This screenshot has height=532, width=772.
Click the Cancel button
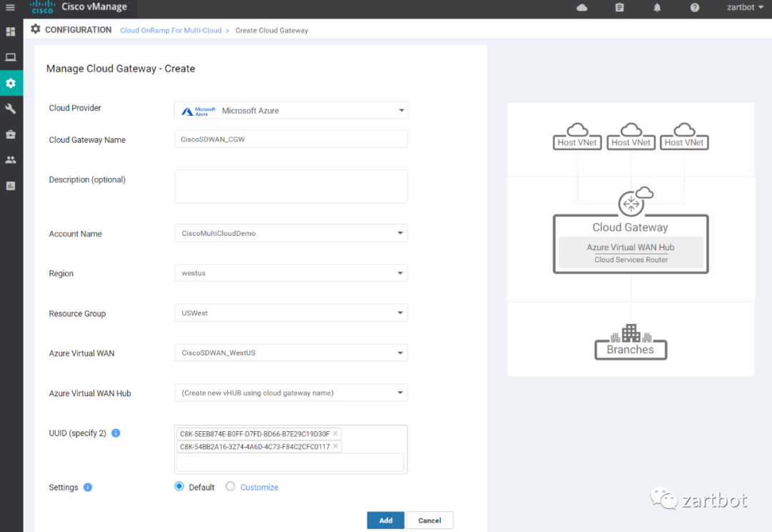coord(430,520)
